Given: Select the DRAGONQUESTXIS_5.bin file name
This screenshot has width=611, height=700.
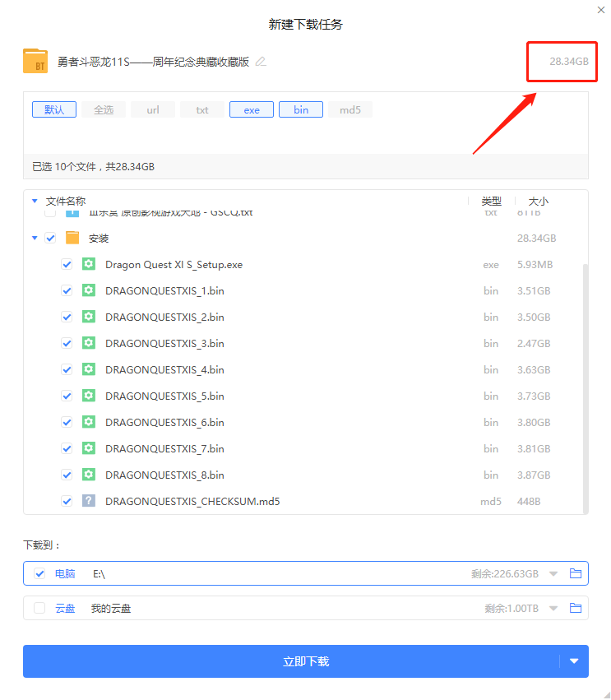Looking at the screenshot, I should pos(164,396).
